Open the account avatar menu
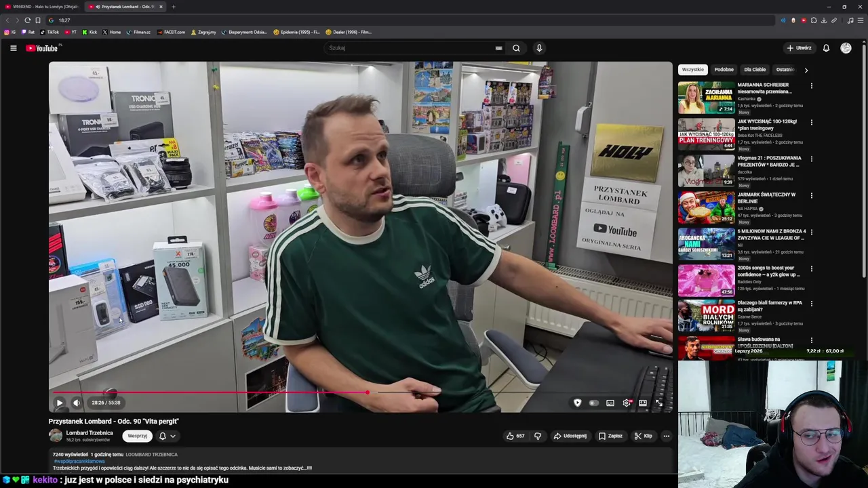The height and width of the screenshot is (488, 868). [846, 48]
